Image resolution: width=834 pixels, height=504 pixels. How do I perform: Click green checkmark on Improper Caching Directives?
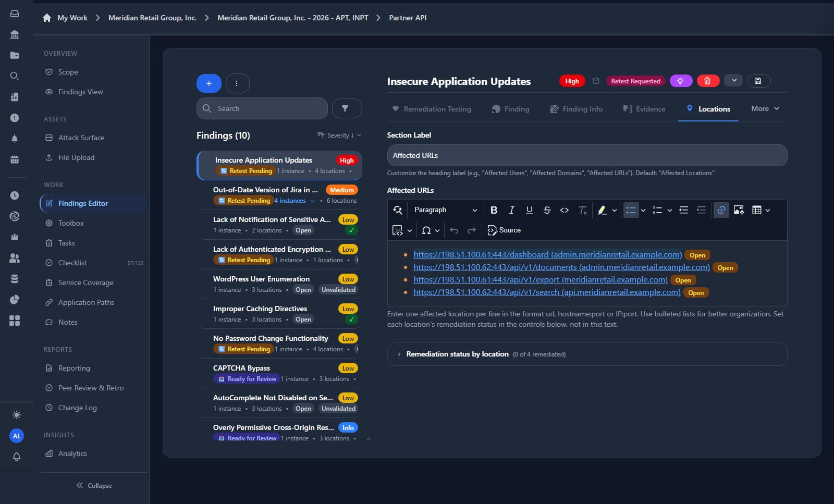point(352,319)
